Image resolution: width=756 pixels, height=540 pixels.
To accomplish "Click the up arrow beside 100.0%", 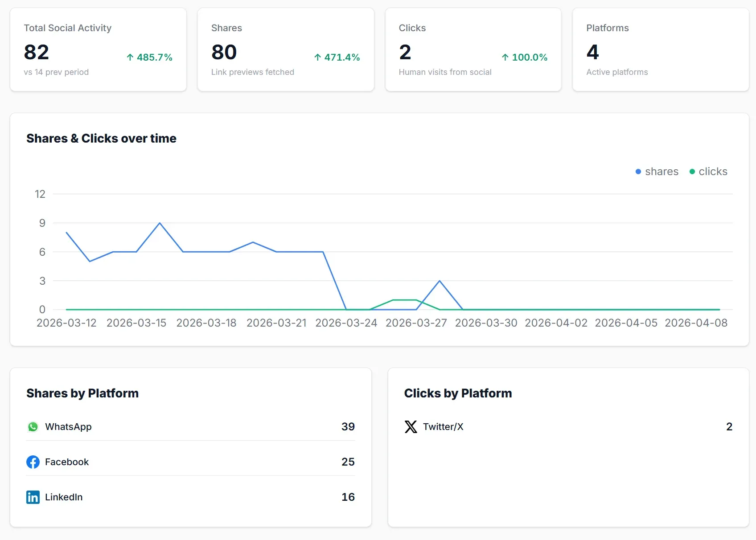I will click(505, 57).
